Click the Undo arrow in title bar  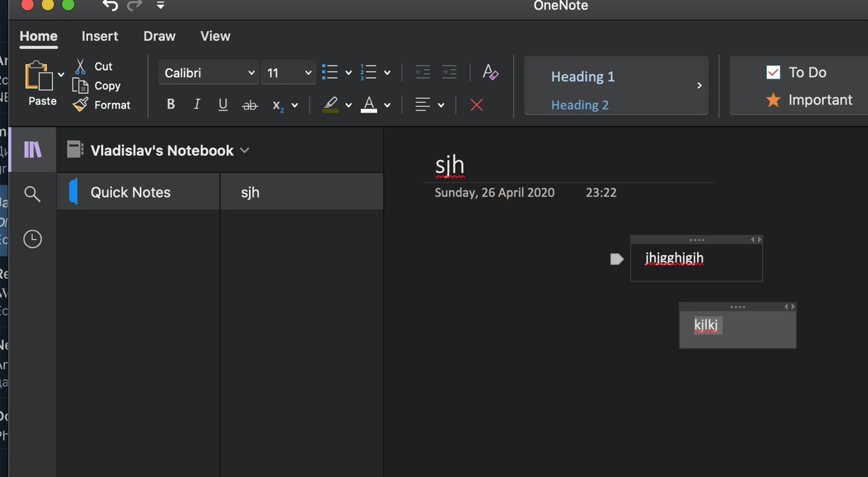(x=110, y=5)
